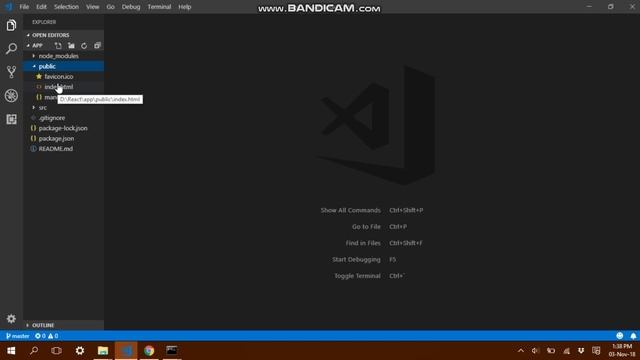The height and width of the screenshot is (360, 640).
Task: Click the warnings count in status bar
Action: (x=53, y=336)
